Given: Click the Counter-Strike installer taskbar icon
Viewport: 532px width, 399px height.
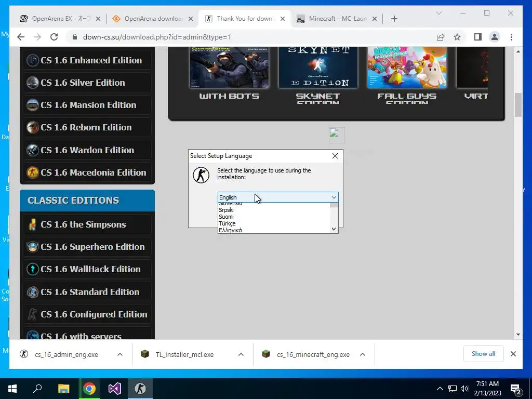Looking at the screenshot, I should [140, 389].
